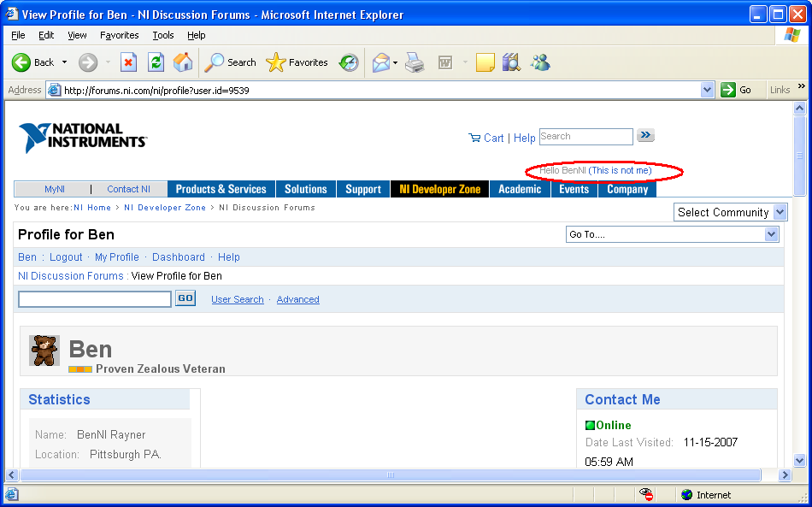
Task: Click the vertical scrollbar down arrow
Action: 799,460
